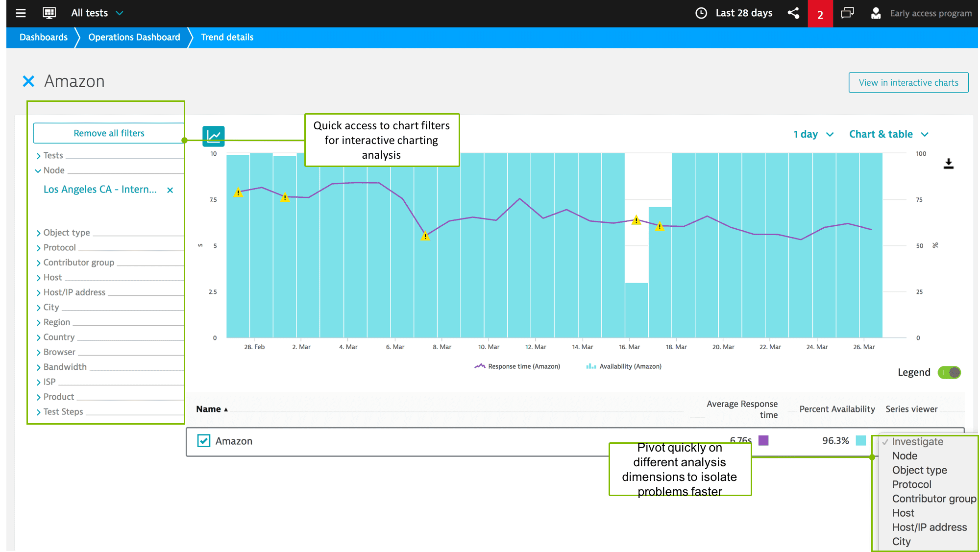Click the 96.3% availability value

pyautogui.click(x=835, y=440)
